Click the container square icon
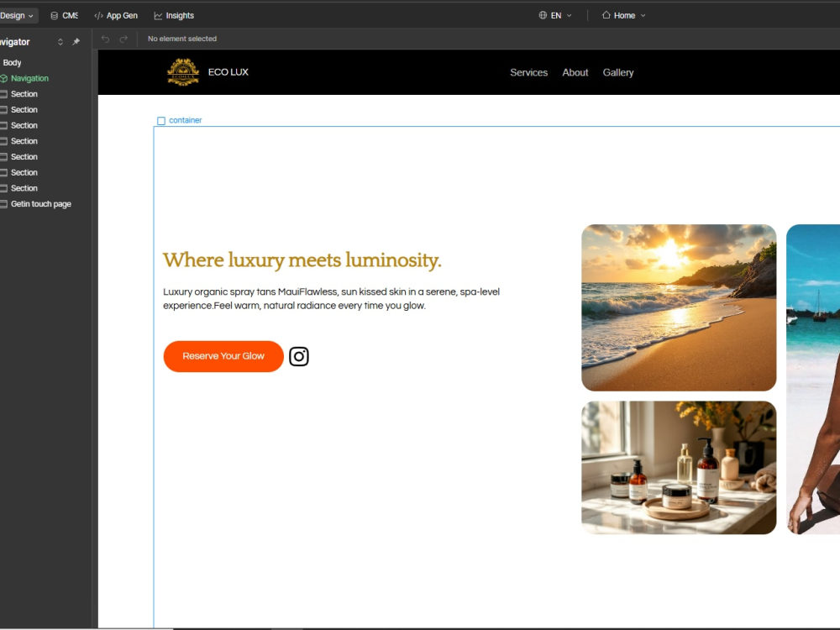This screenshot has height=630, width=840. (x=161, y=121)
